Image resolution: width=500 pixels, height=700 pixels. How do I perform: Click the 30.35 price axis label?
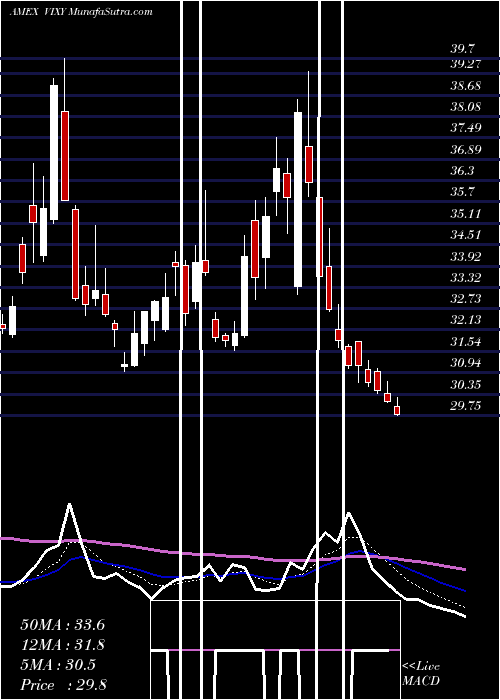coord(466,384)
